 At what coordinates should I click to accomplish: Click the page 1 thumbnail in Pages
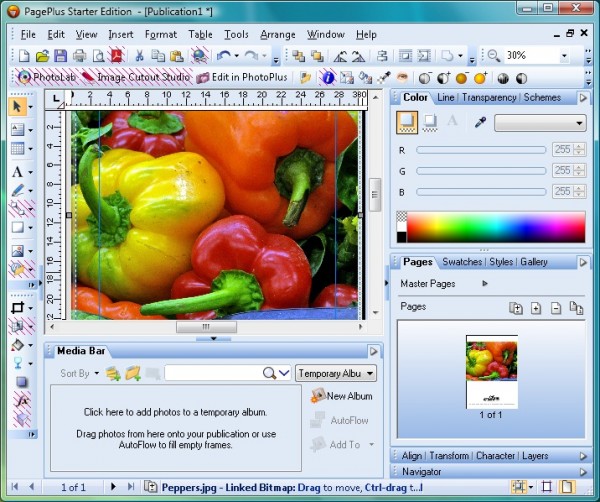pyautogui.click(x=492, y=372)
